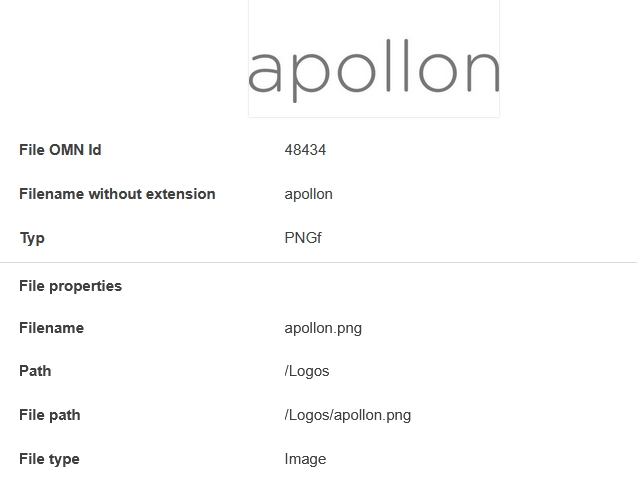Click the File OMN Id label

click(60, 150)
